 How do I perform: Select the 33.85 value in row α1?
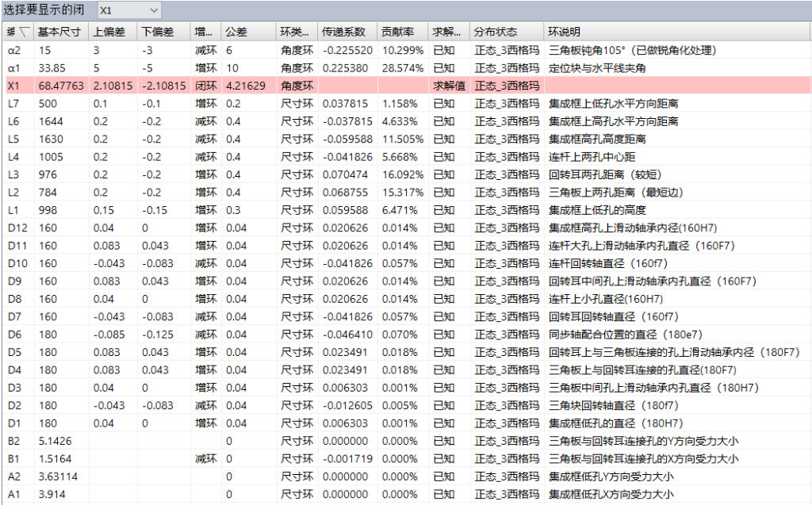[52, 68]
